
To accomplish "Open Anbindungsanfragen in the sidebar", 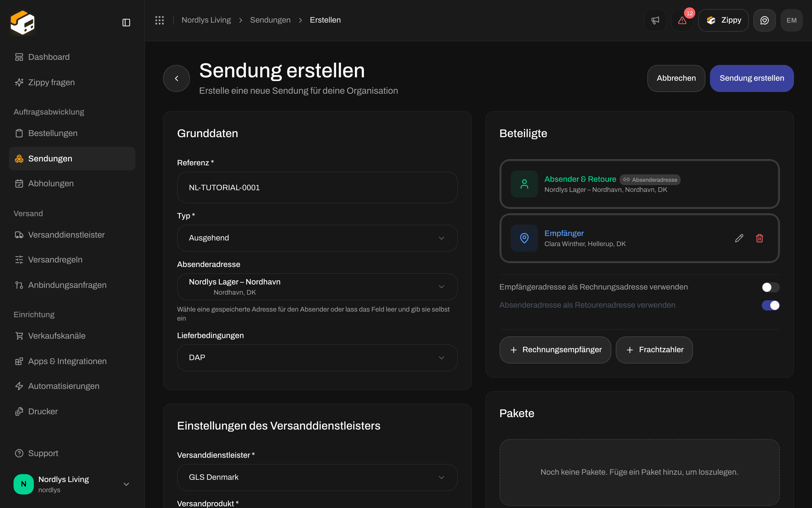I will click(x=72, y=285).
